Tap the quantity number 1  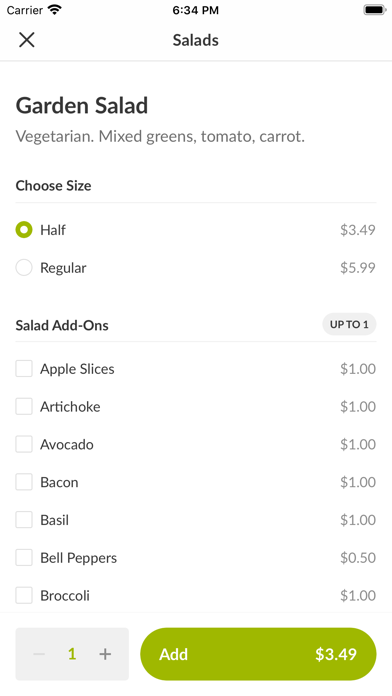(x=72, y=654)
